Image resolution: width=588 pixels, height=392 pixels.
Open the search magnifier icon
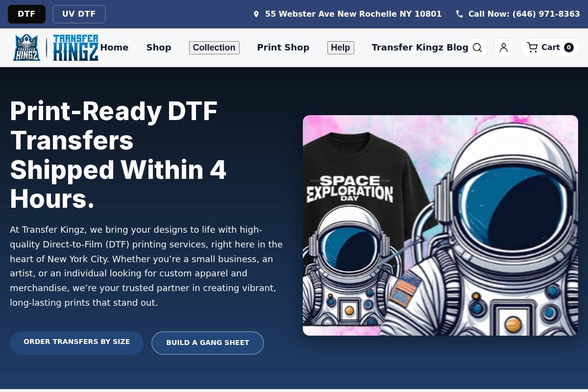477,48
